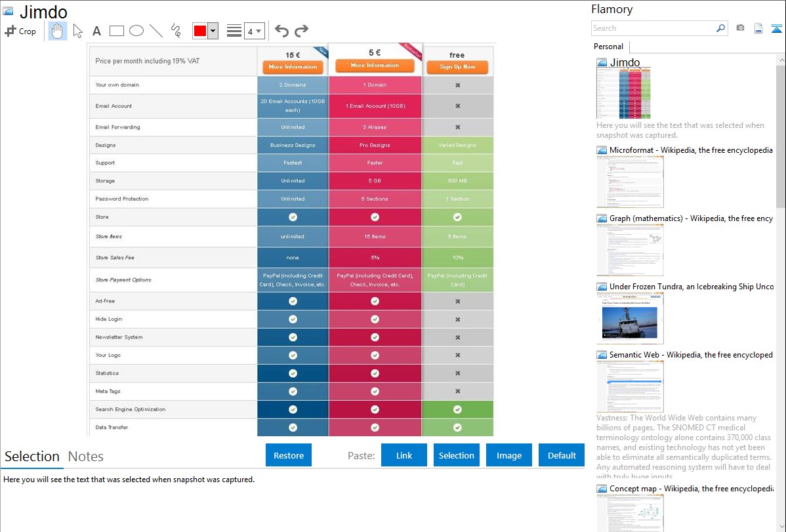This screenshot has height=532, width=786.
Task: Click the 'Varied Designs' table cell
Action: (457, 145)
